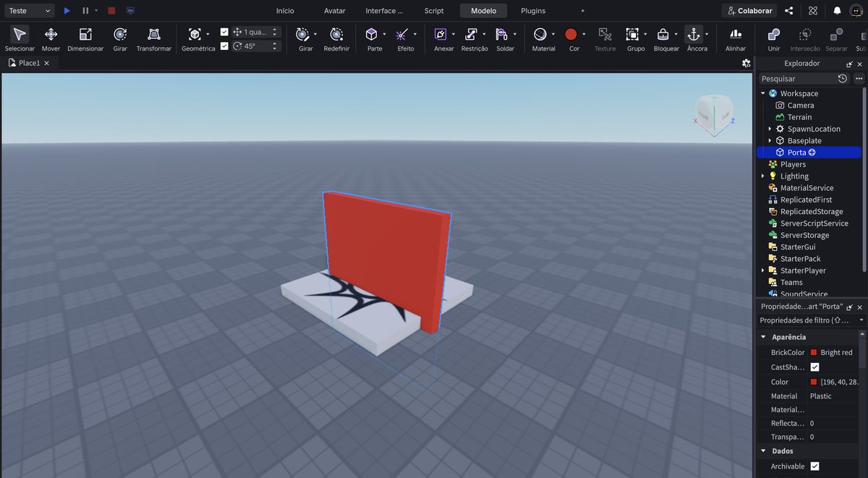Choose the Dimensionar scale tool

(x=85, y=35)
